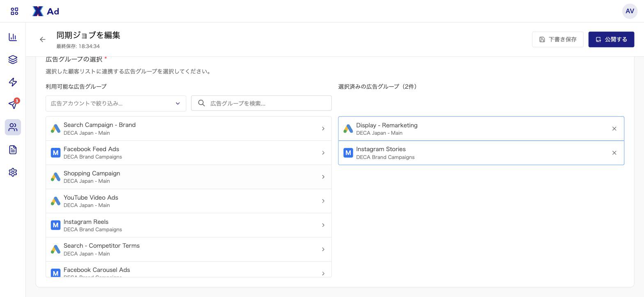Click the X Ad logo
The height and width of the screenshot is (297, 644).
(46, 11)
